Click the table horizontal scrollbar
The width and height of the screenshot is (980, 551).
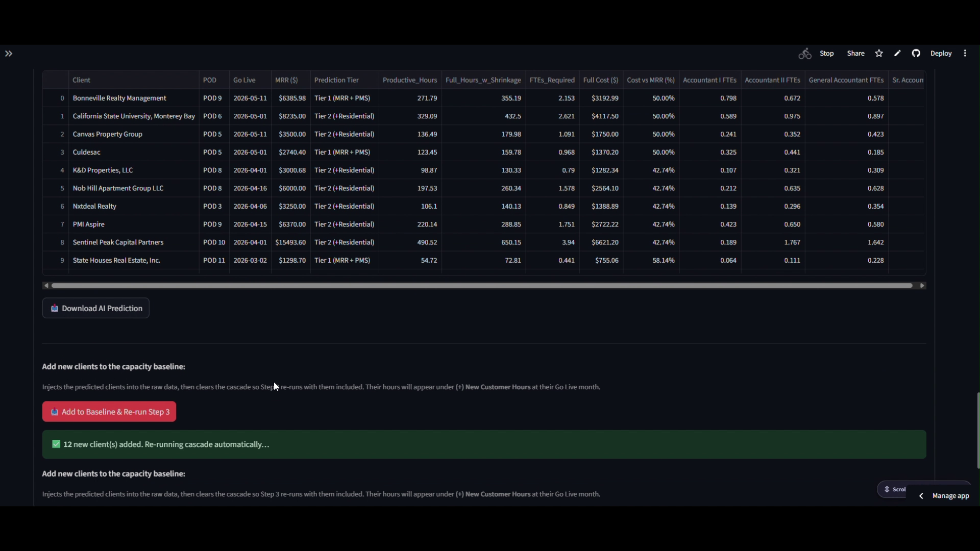[x=482, y=286]
